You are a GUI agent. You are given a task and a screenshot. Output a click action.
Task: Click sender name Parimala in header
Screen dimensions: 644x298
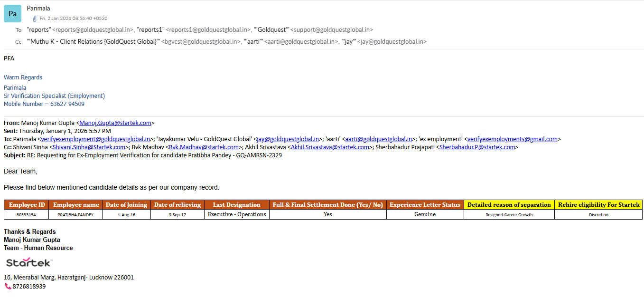tap(38, 9)
